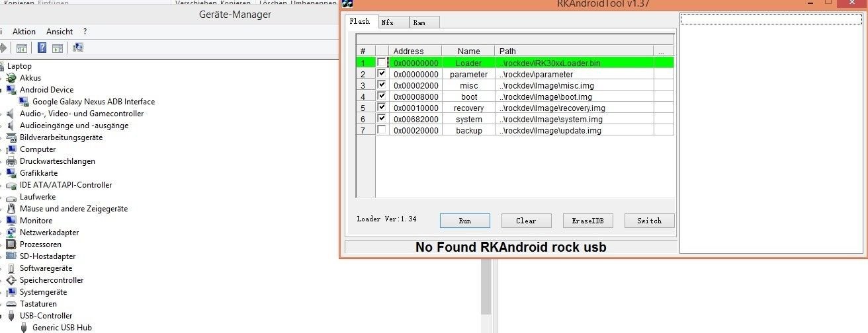Viewport: 868px width, 333px height.
Task: Uncheck the system row checkbox
Action: [382, 119]
